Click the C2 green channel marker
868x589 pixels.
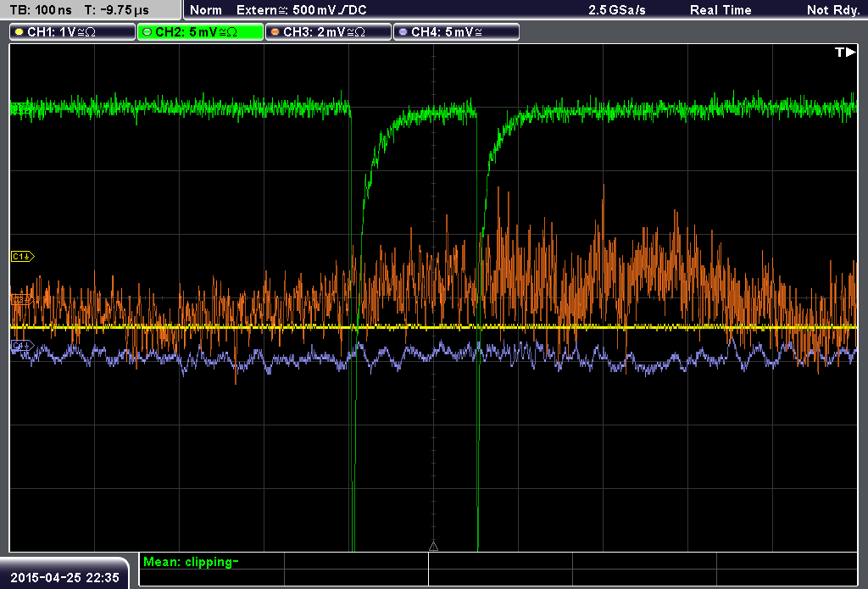coord(21,108)
